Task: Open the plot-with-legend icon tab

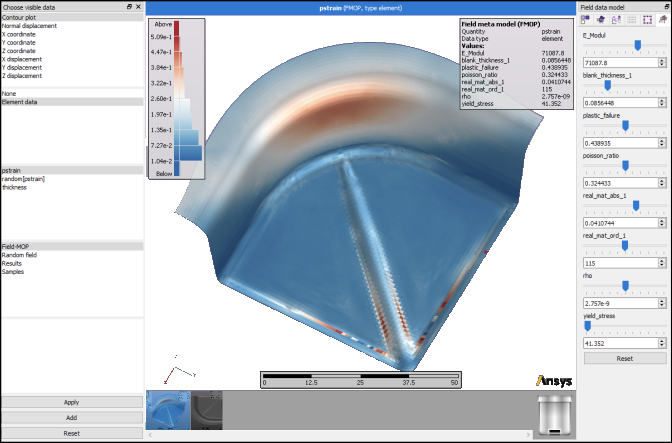Action: pos(616,20)
